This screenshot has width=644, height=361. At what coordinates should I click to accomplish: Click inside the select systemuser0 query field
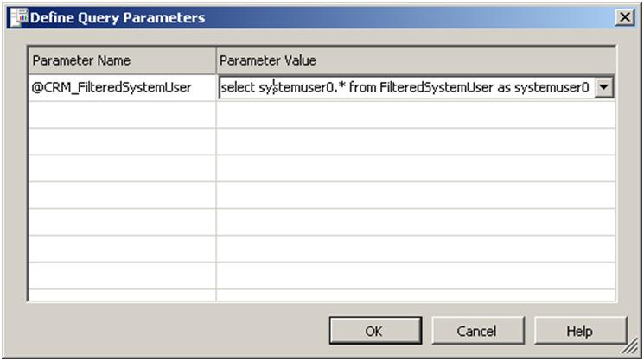click(x=406, y=87)
